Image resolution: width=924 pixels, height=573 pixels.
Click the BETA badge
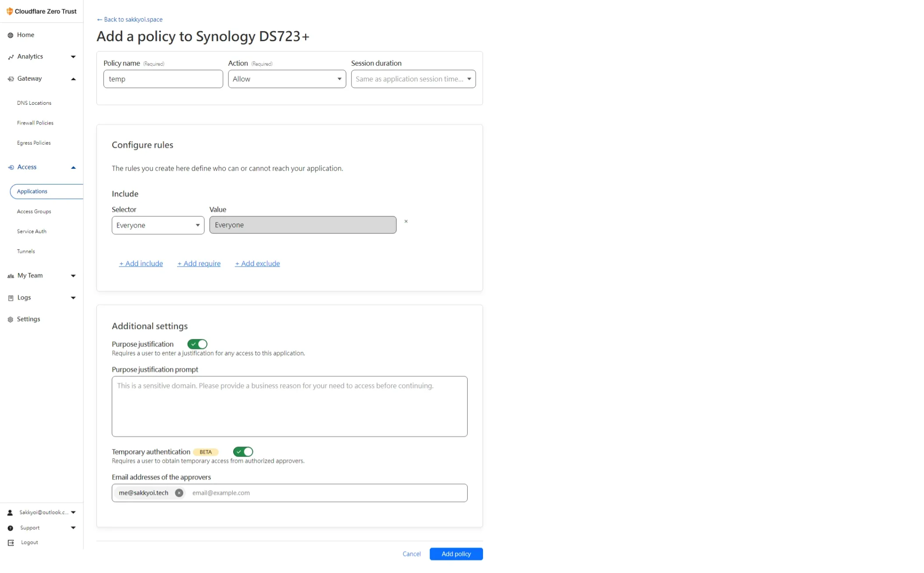pyautogui.click(x=206, y=452)
